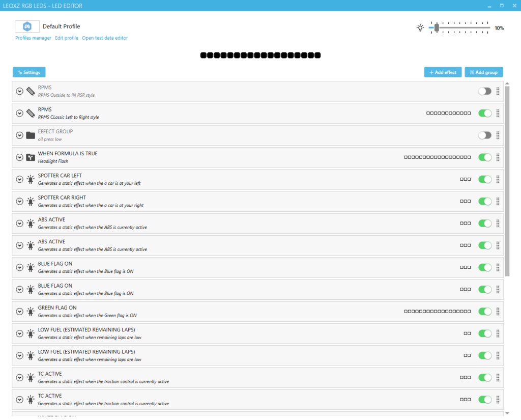Click the LED strip preview
521x420 pixels.
pos(260,55)
